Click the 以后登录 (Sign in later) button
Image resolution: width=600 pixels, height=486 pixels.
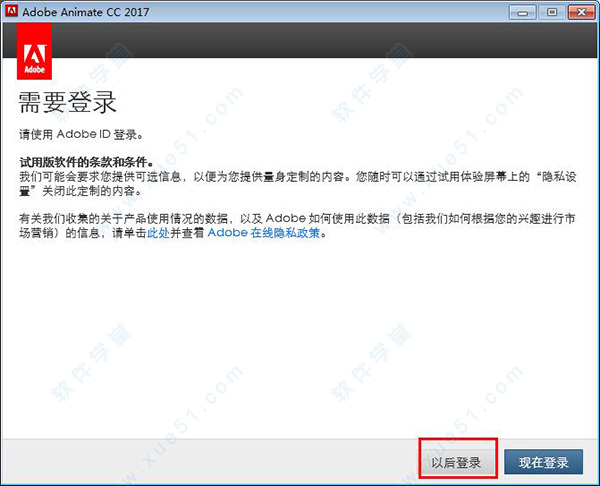pos(457,462)
